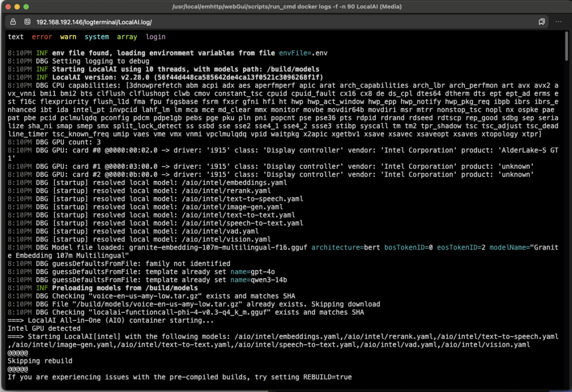This screenshot has height=392, width=572.
Task: Click the 'localai-functioncall-phi-4' checking line
Action: [x=186, y=312]
